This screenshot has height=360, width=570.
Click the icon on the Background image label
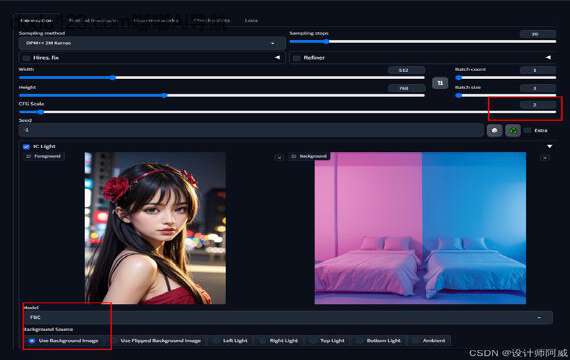pyautogui.click(x=294, y=156)
